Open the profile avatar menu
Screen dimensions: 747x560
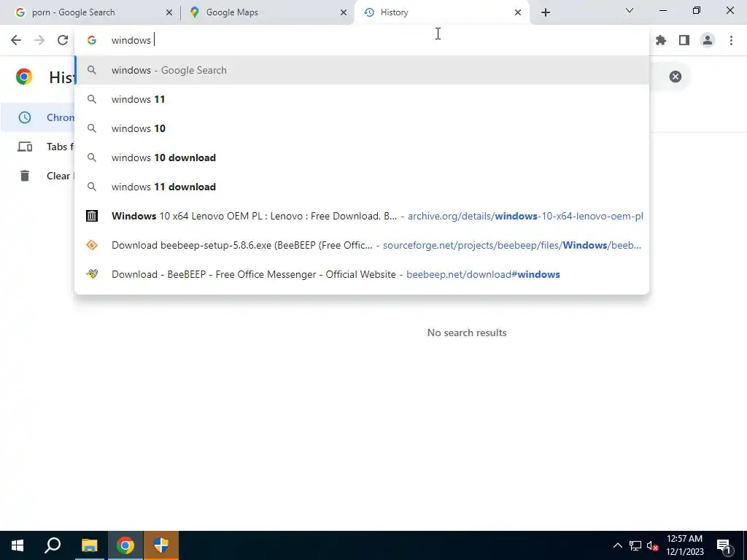pos(708,41)
